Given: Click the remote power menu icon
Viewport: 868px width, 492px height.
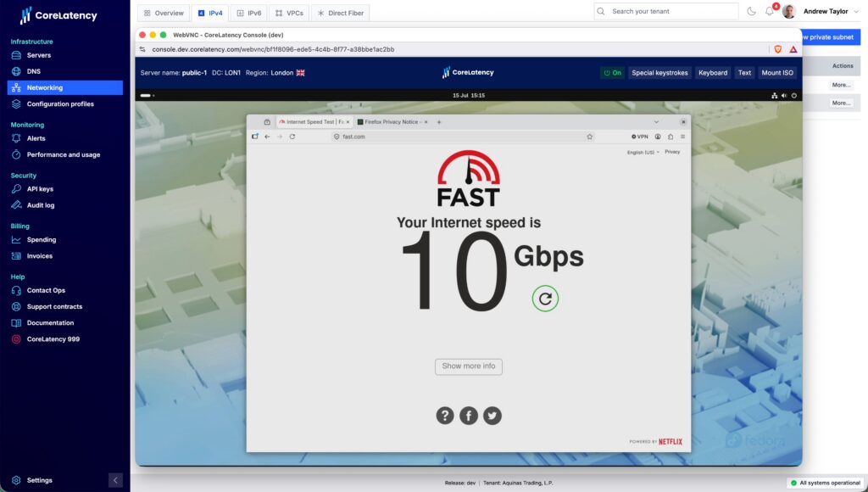Looking at the screenshot, I should pos(793,95).
